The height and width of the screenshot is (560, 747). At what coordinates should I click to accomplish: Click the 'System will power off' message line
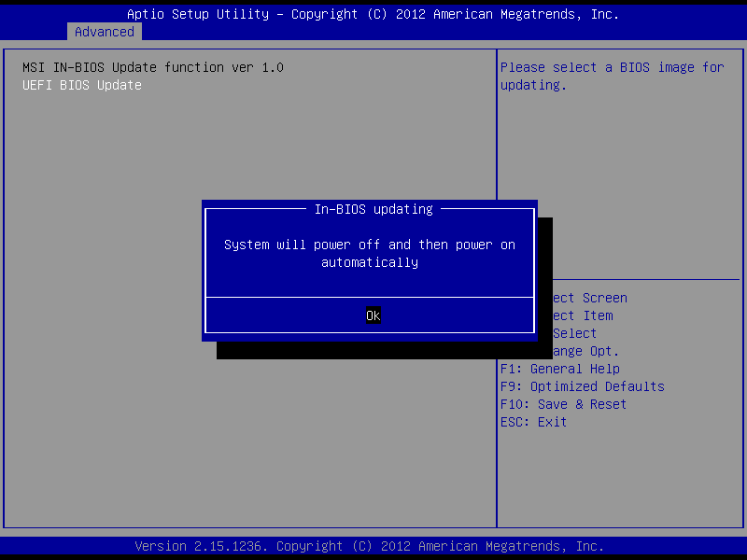[x=370, y=245]
